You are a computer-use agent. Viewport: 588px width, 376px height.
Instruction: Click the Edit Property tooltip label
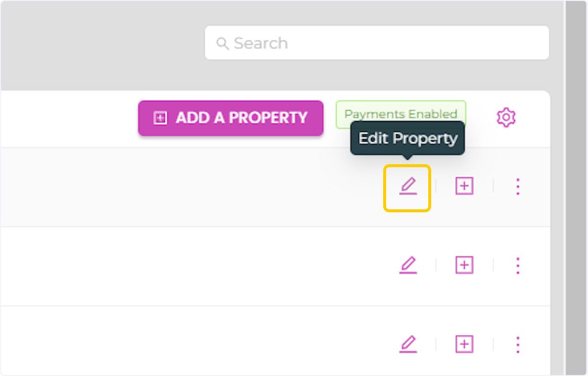[408, 139]
